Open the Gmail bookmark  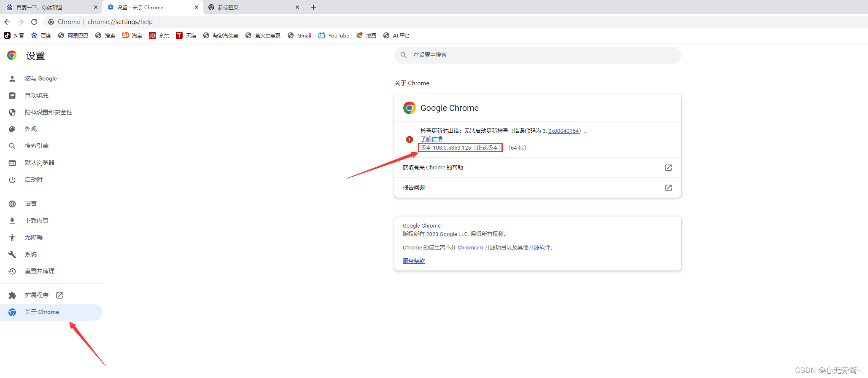pyautogui.click(x=299, y=35)
